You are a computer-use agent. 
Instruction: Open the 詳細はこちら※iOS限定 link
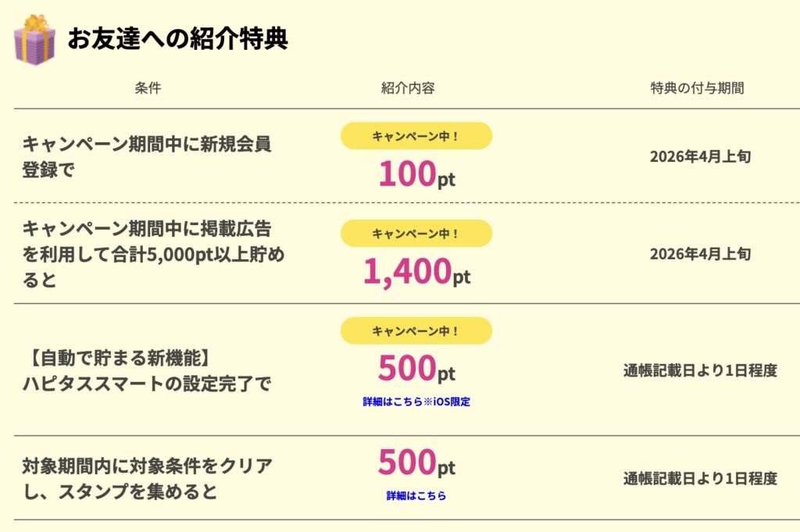(x=416, y=402)
